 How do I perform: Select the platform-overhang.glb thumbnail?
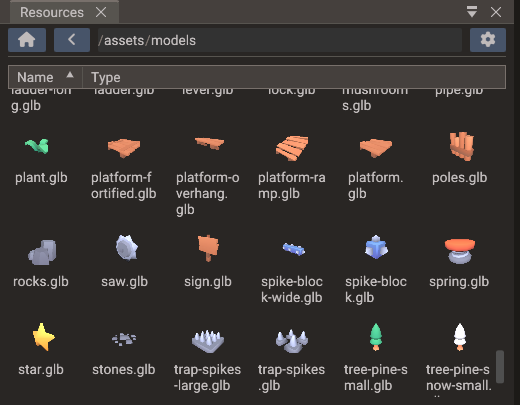(x=209, y=143)
